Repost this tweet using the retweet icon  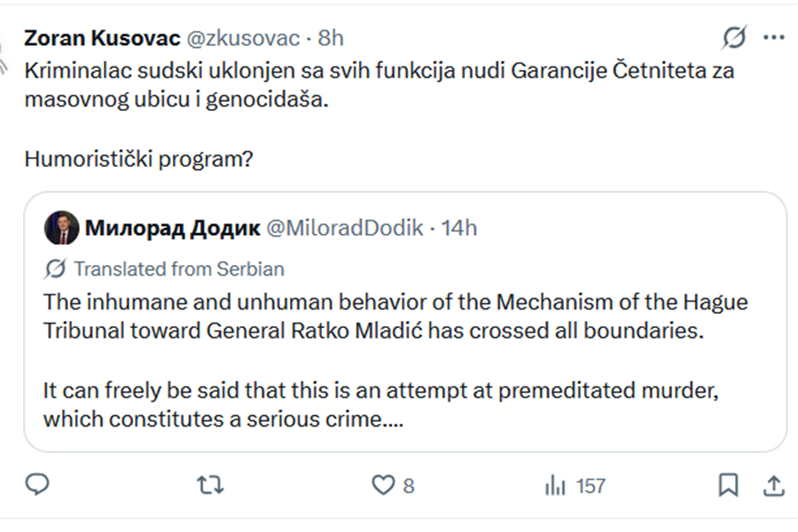point(209,485)
